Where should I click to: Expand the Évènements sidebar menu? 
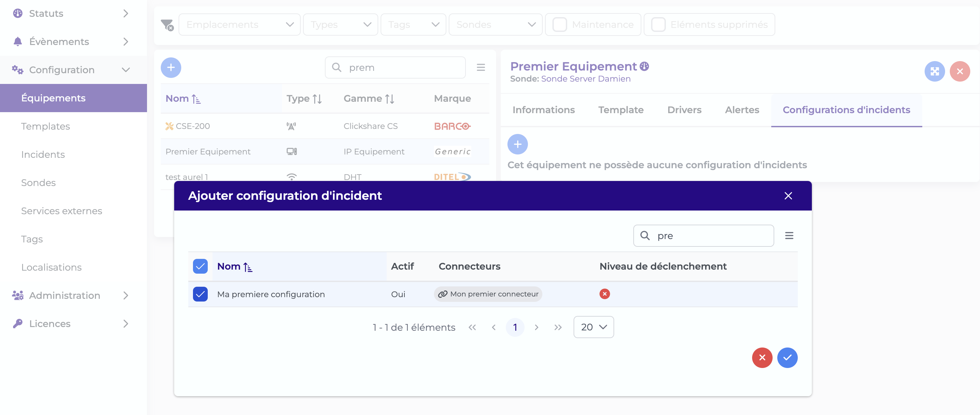pos(73,42)
